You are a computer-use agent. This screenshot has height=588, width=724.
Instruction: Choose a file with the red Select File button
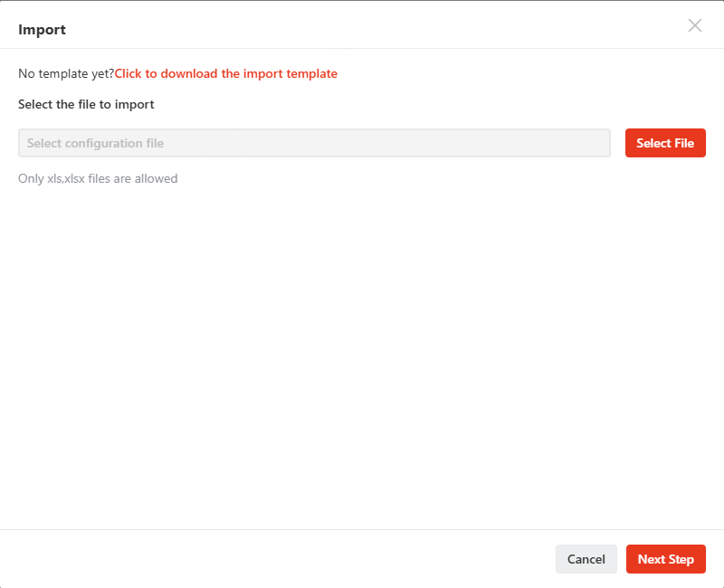[x=665, y=143]
